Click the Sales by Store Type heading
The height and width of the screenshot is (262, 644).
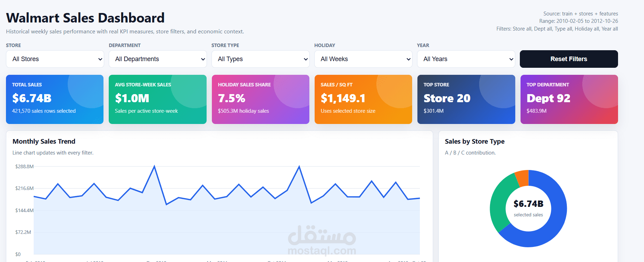[x=475, y=142]
